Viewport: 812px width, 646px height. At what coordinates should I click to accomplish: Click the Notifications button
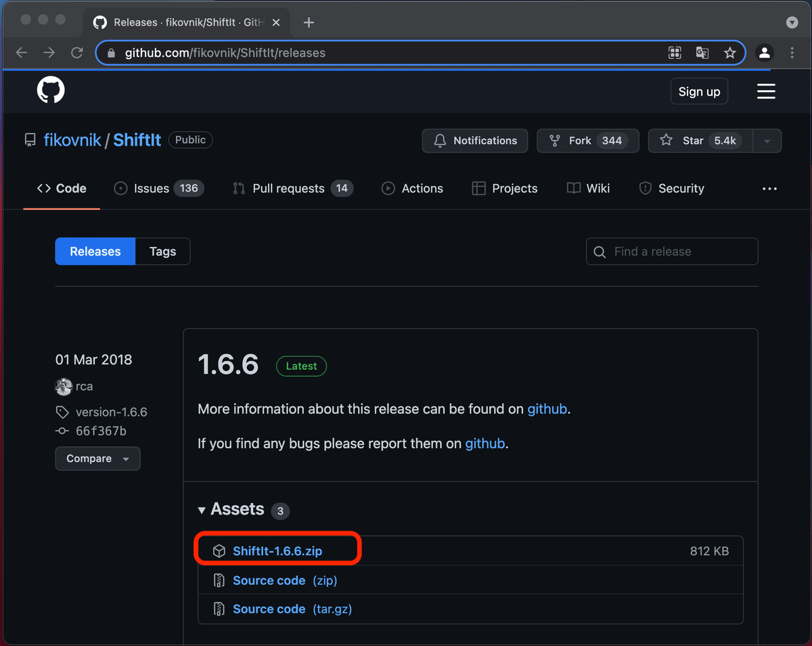tap(474, 141)
